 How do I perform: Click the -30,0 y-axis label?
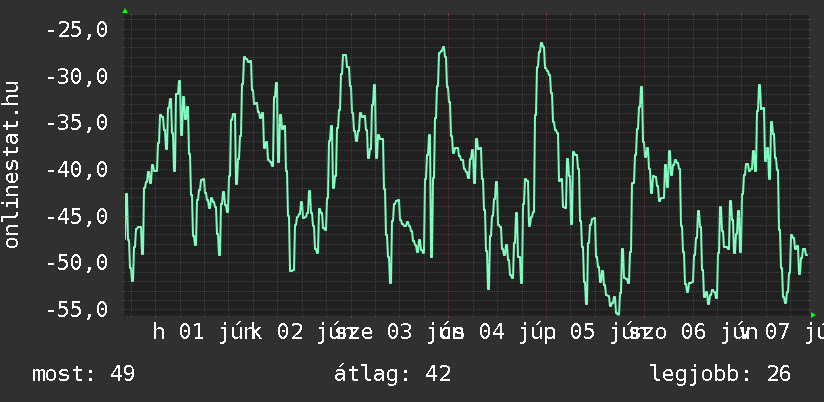[x=77, y=77]
